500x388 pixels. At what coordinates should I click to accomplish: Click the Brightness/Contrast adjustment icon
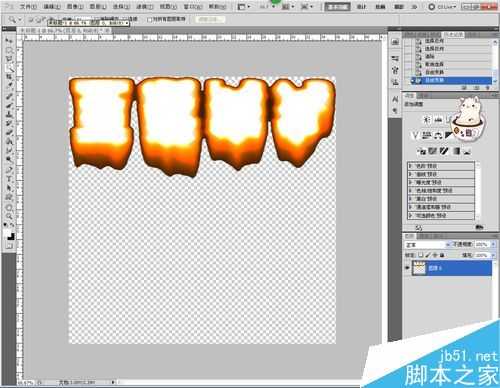click(x=427, y=120)
